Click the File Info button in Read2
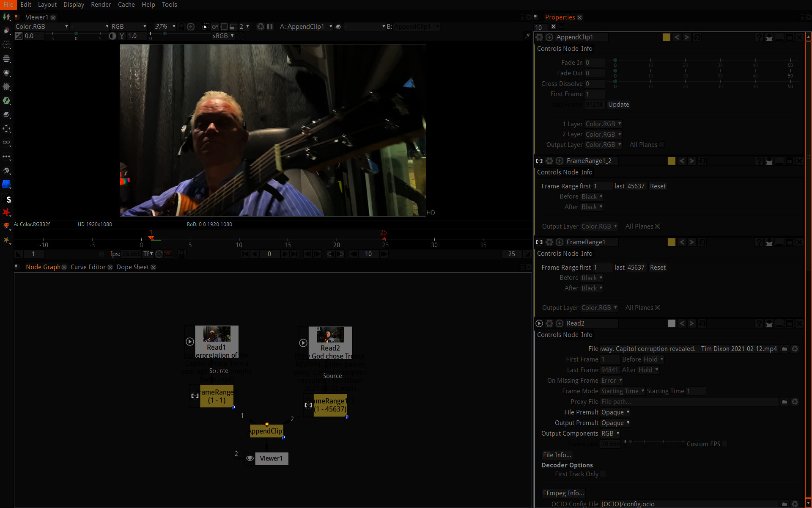 coord(557,455)
